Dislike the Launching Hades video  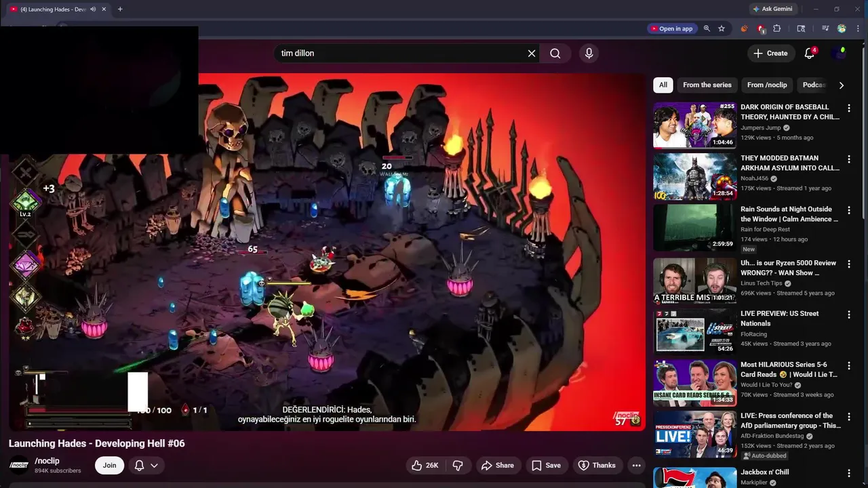pyautogui.click(x=458, y=466)
